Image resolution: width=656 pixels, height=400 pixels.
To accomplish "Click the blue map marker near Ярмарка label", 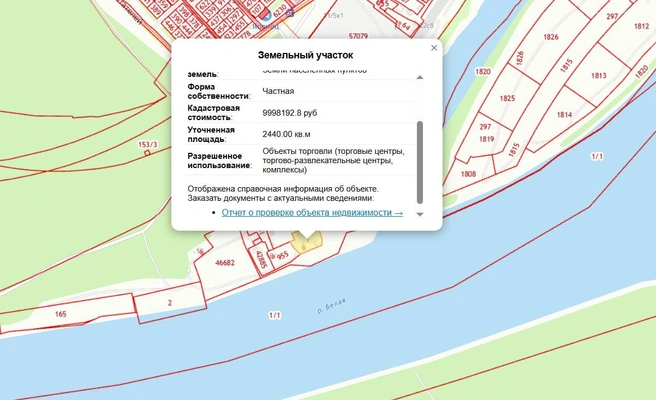I will (266, 15).
